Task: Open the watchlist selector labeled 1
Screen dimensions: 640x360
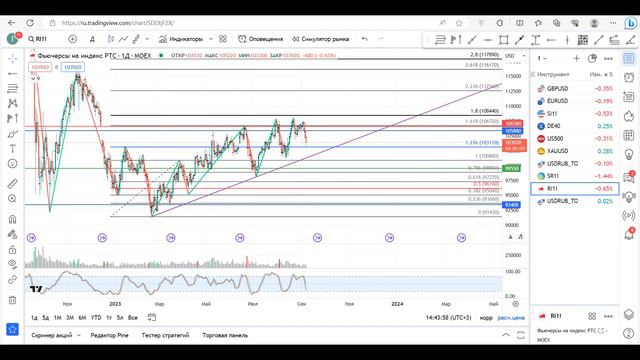Action: [x=542, y=59]
